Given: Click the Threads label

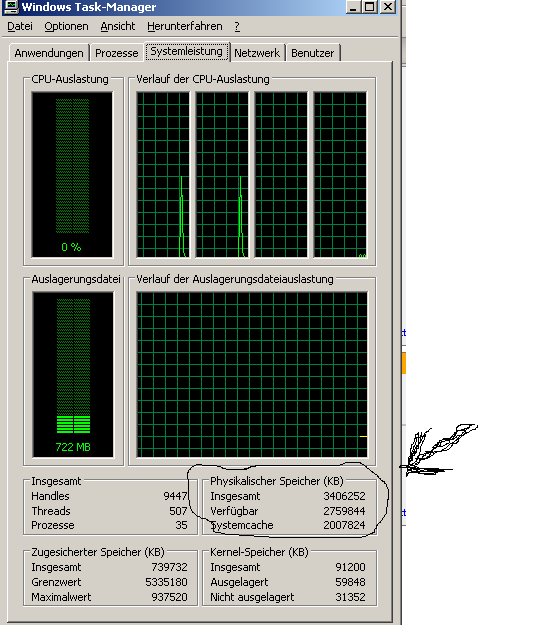Looking at the screenshot, I should click(51, 511).
